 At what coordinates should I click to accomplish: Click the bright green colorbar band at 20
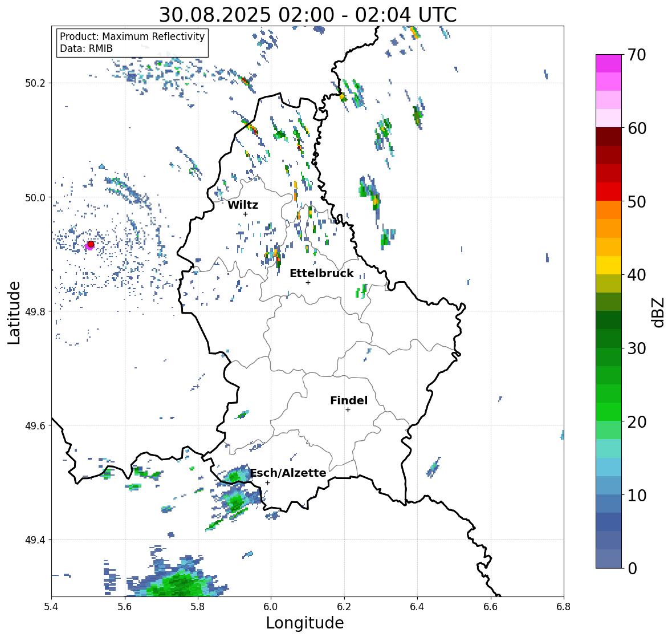coord(609,412)
